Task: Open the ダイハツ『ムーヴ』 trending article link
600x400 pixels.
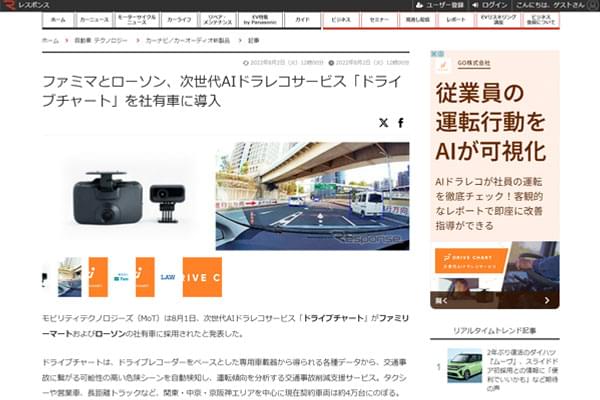Action: [x=522, y=370]
